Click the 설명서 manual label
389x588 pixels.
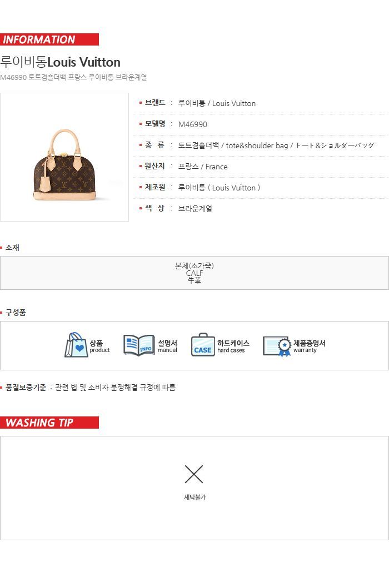167,346
